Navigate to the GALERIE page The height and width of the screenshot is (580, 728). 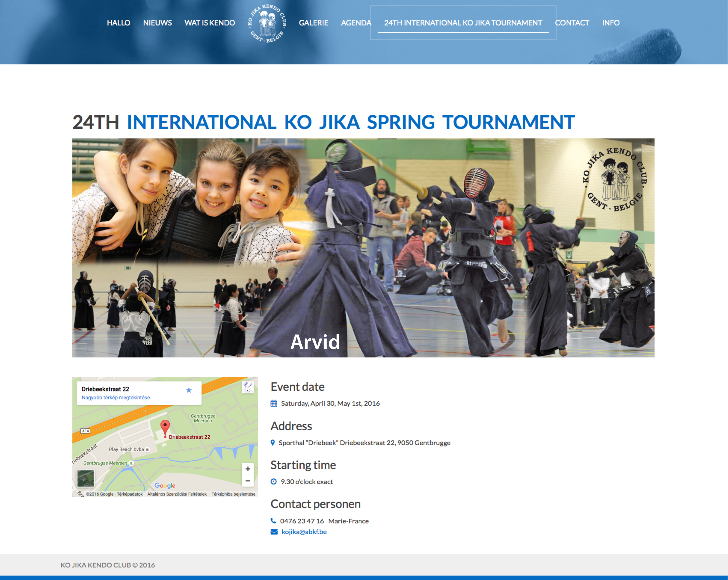click(313, 23)
